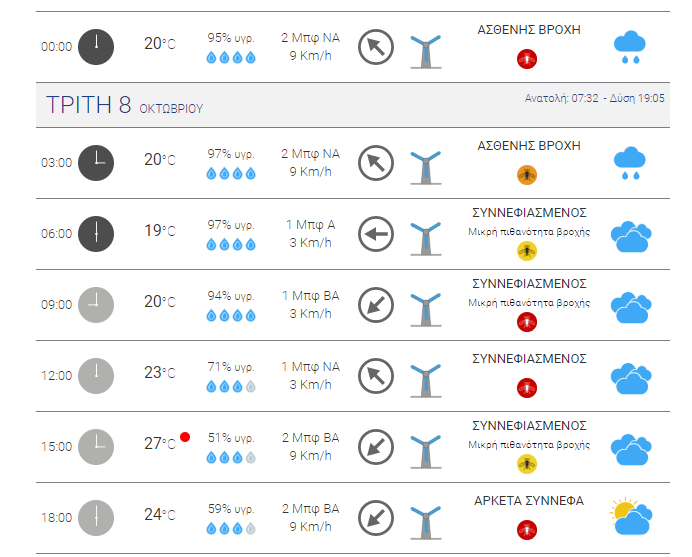692x557 pixels.
Task: Click the ΑΡΚΕΤΑ ΣΥΝΝΕΦΑ forecast label
Action: click(529, 501)
